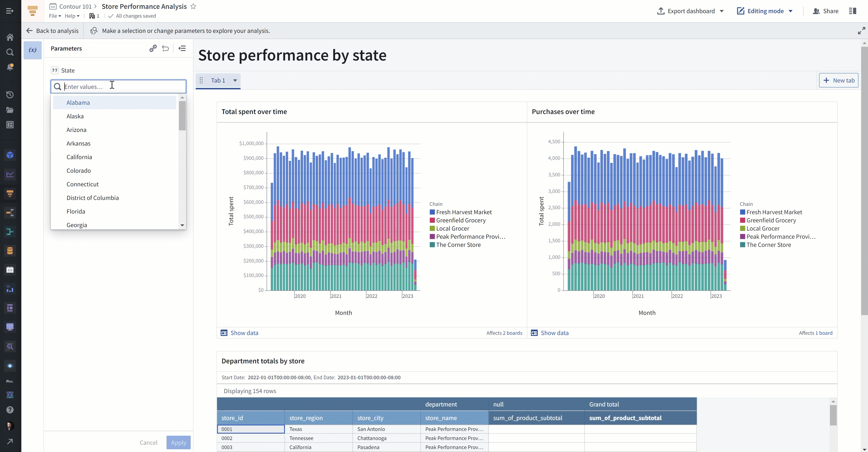Click the fullscreen expand arrows icon
This screenshot has height=452, width=868.
pos(861,31)
